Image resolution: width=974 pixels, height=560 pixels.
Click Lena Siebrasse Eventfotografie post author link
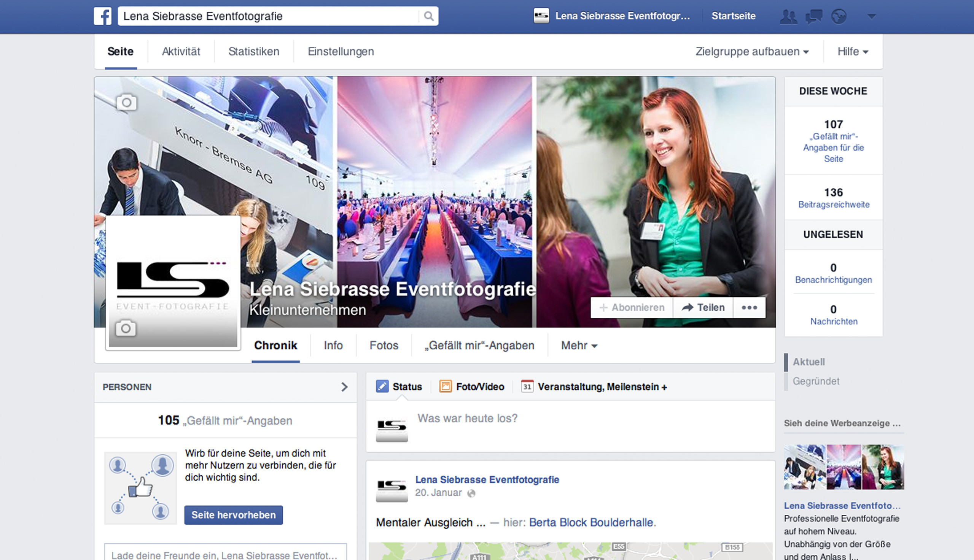coord(487,480)
